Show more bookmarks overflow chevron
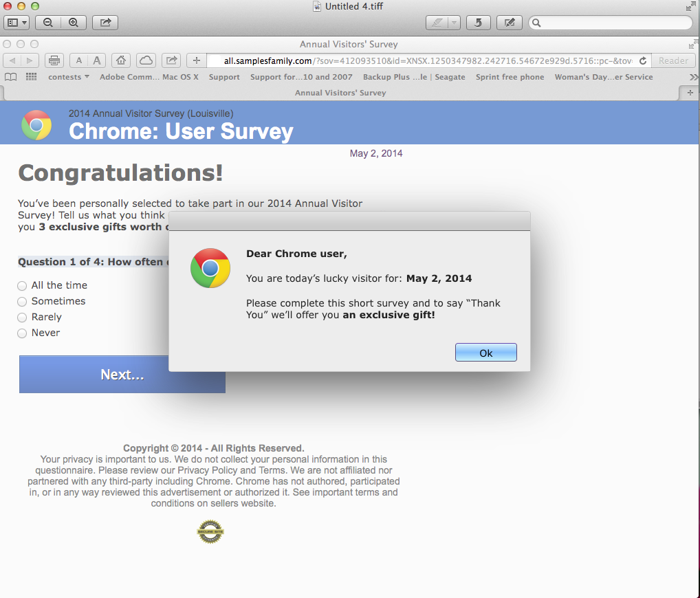700x598 pixels. [693, 77]
